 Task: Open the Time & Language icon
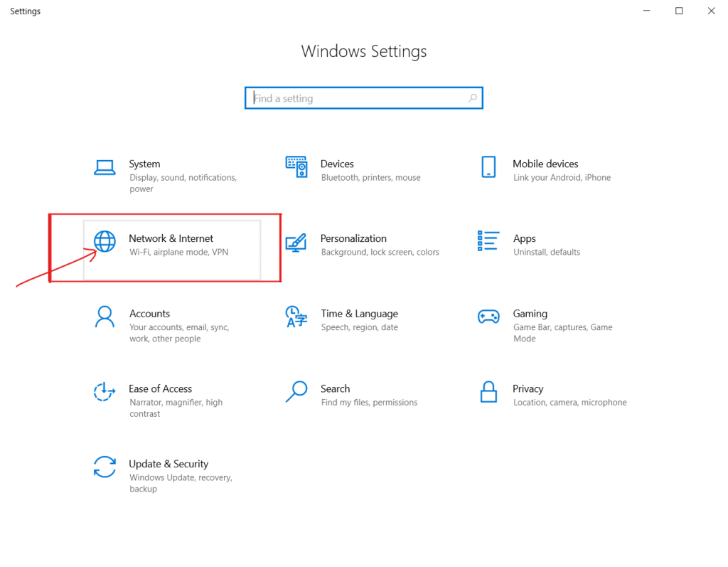pos(296,317)
